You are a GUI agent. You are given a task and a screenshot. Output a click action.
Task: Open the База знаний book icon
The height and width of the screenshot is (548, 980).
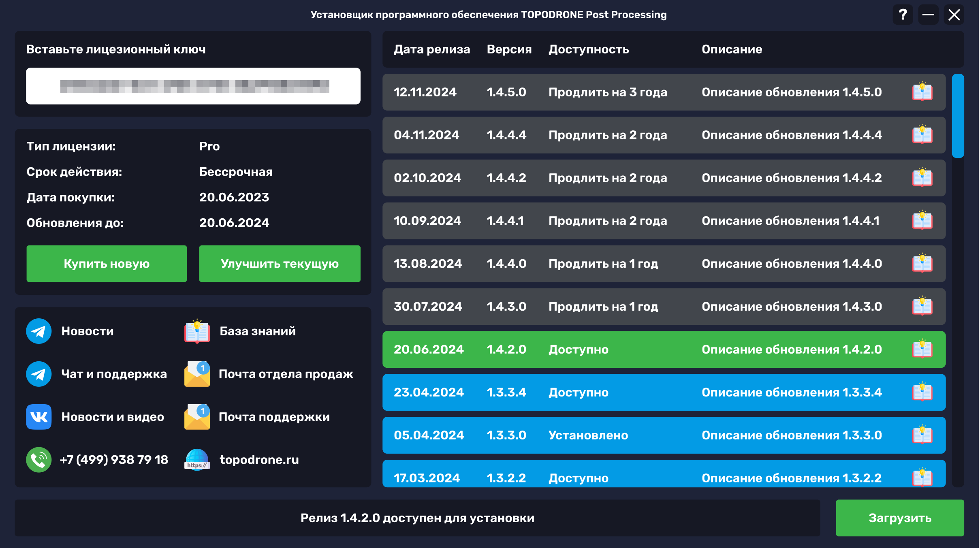coord(197,331)
